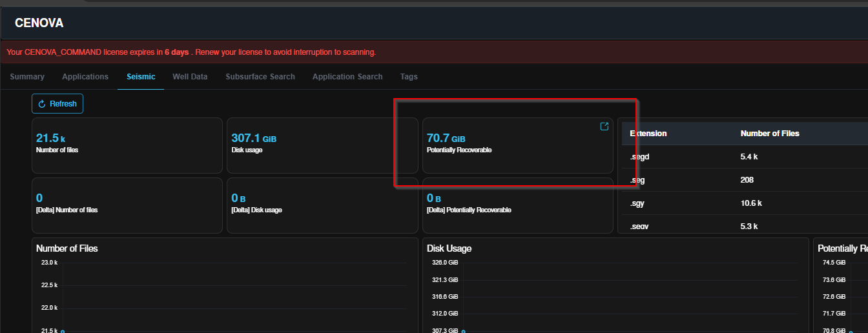Open the Subsurface Search tab
Viewport: 868px width, 333px height.
[260, 76]
